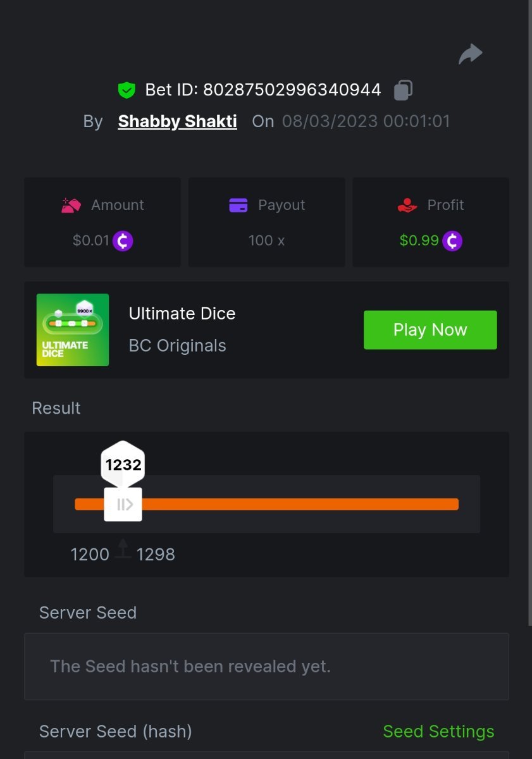This screenshot has width=532, height=759.
Task: Open Seed Settings
Action: point(438,731)
